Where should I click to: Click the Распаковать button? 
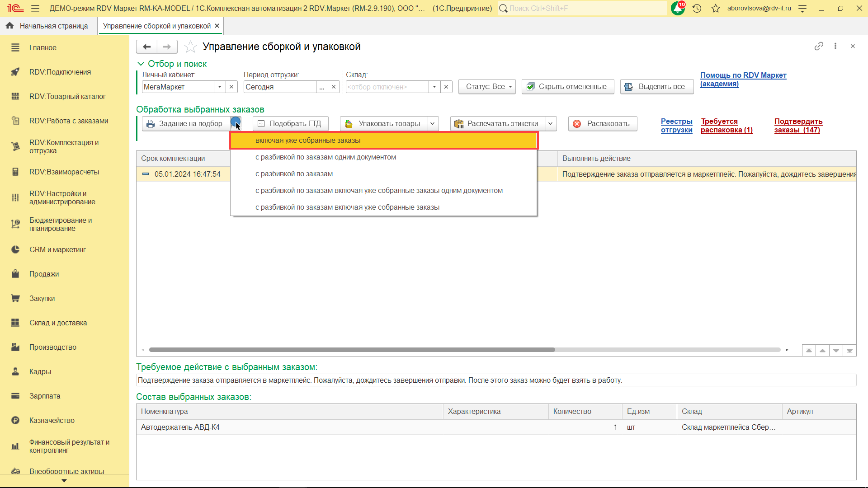603,123
